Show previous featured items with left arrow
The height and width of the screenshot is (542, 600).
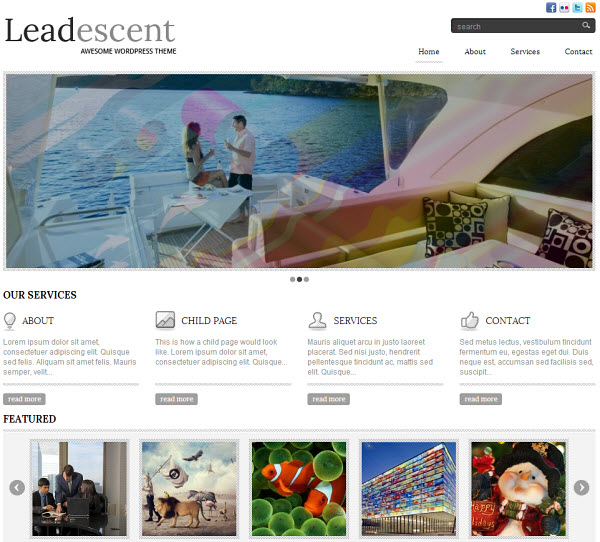[x=17, y=488]
